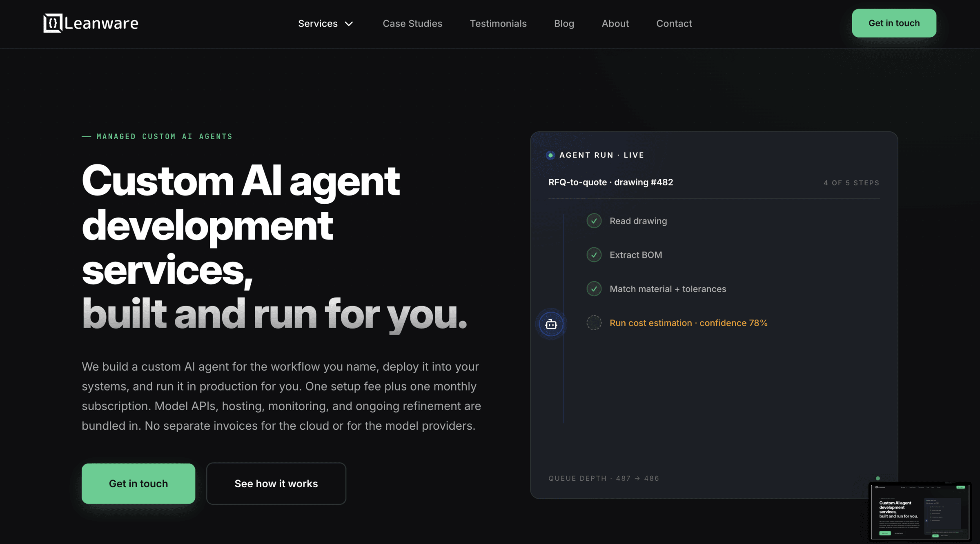Click the 'AGENT RUN · LIVE' label
Screen dimensions: 980x544
tap(601, 155)
